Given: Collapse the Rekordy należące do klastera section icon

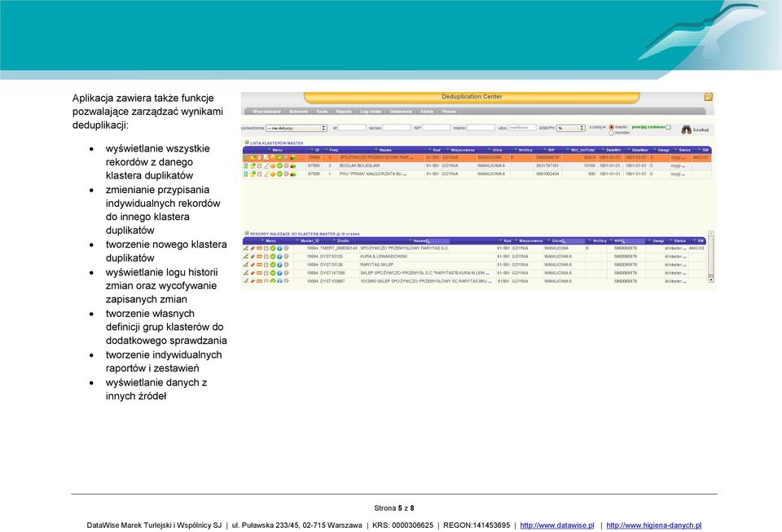Looking at the screenshot, I should (246, 233).
